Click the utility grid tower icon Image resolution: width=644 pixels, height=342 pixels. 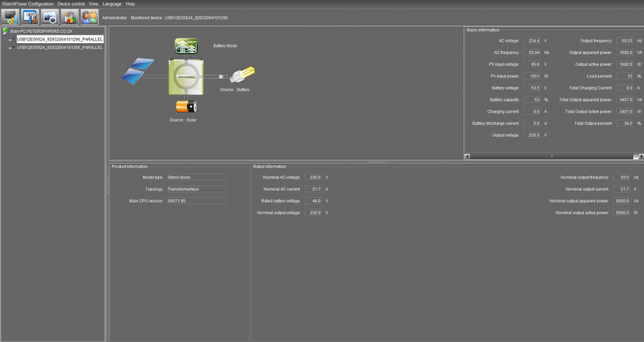(186, 46)
